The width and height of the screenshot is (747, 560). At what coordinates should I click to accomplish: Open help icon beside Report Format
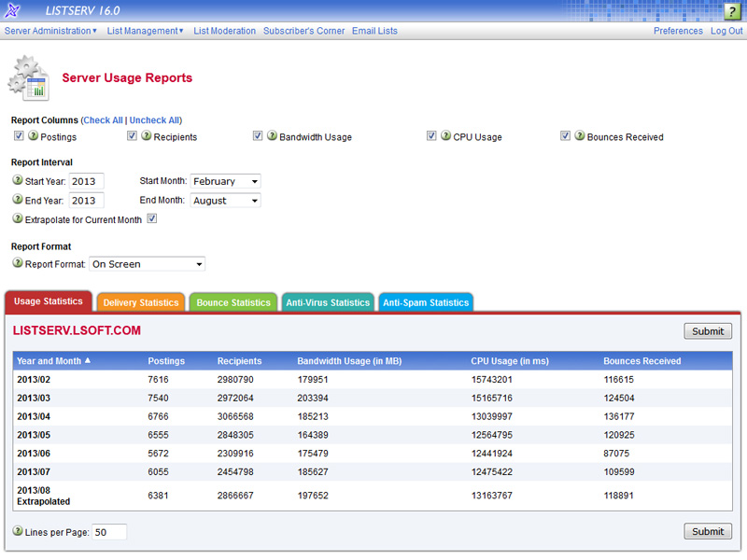(x=18, y=263)
